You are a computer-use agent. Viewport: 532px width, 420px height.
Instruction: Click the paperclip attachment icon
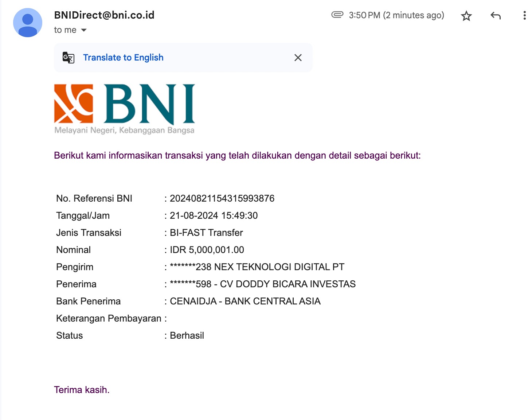click(337, 15)
